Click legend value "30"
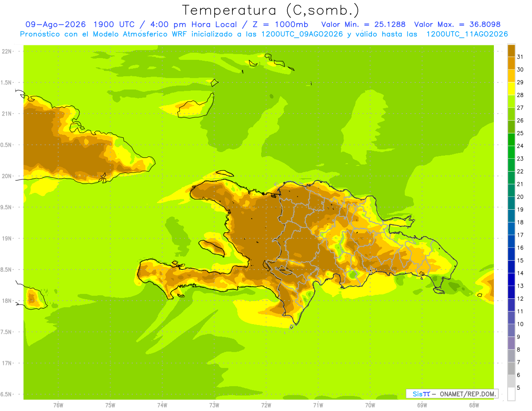This screenshot has height=411, width=532. click(x=520, y=70)
